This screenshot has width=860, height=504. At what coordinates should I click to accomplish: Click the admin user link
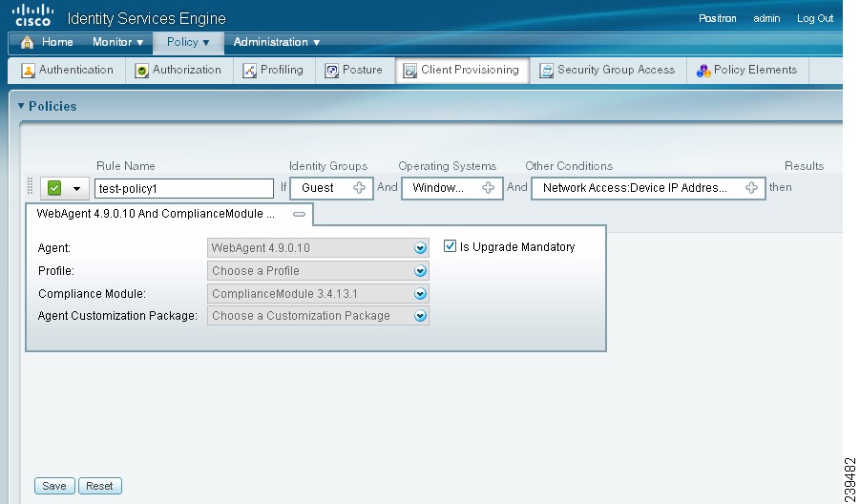click(x=766, y=19)
